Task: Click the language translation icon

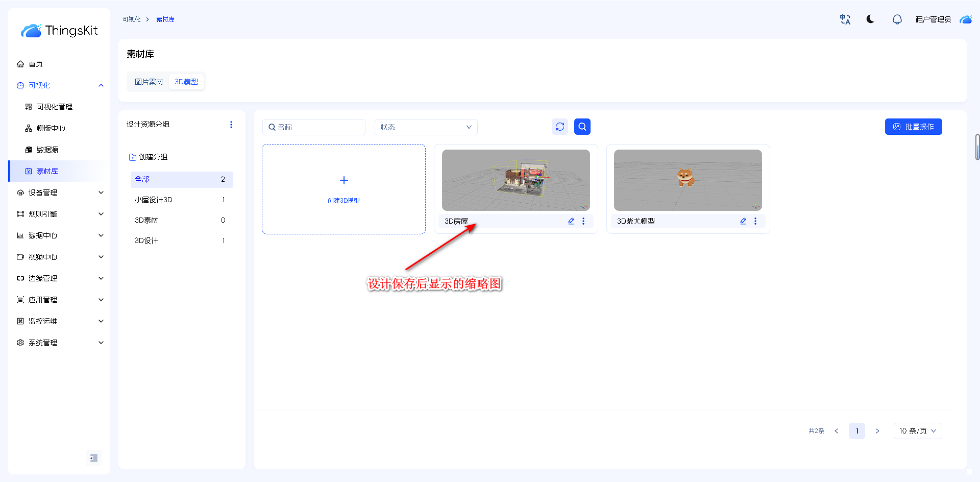Action: click(845, 19)
